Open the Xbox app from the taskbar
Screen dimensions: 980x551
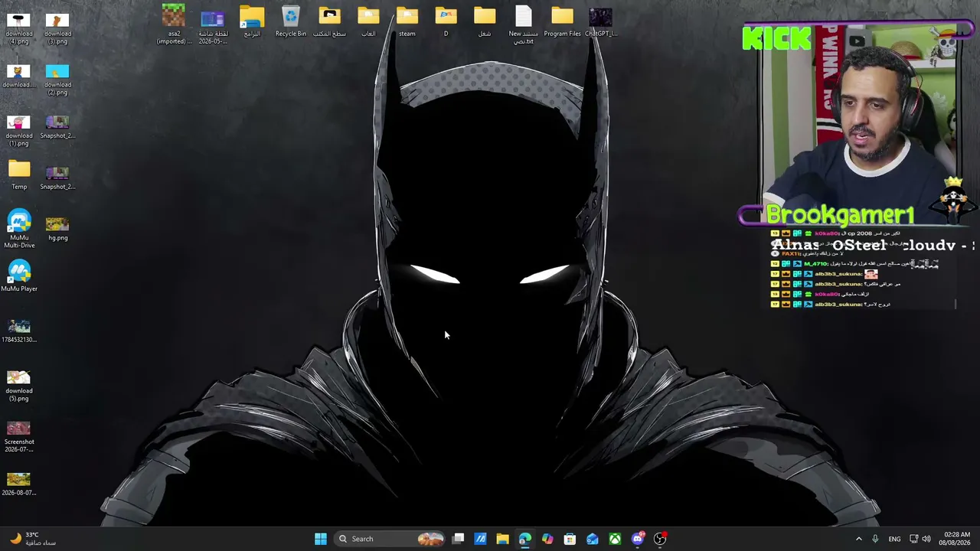click(x=615, y=539)
